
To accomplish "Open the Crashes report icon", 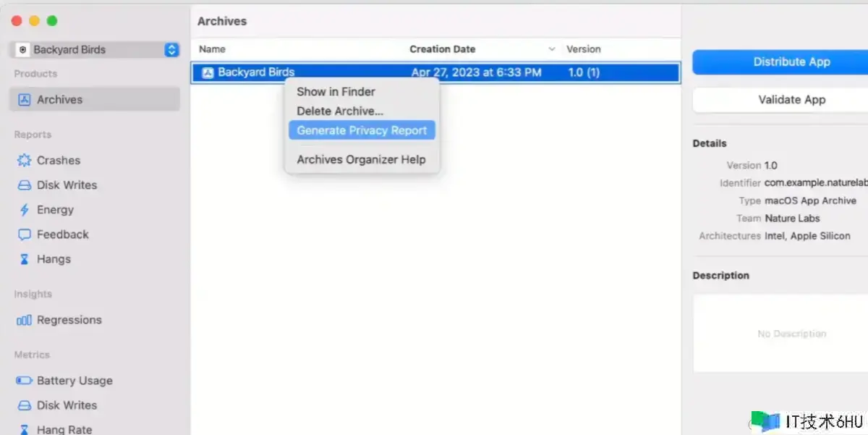I will pyautogui.click(x=25, y=161).
